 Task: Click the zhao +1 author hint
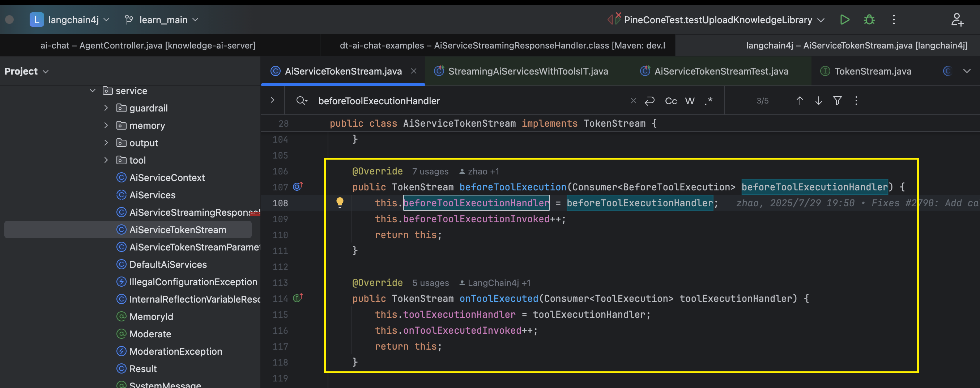479,171
